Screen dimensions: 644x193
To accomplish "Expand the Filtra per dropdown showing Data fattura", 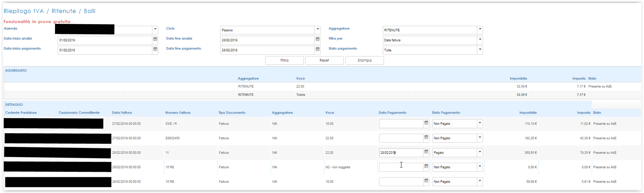I will pyautogui.click(x=480, y=40).
